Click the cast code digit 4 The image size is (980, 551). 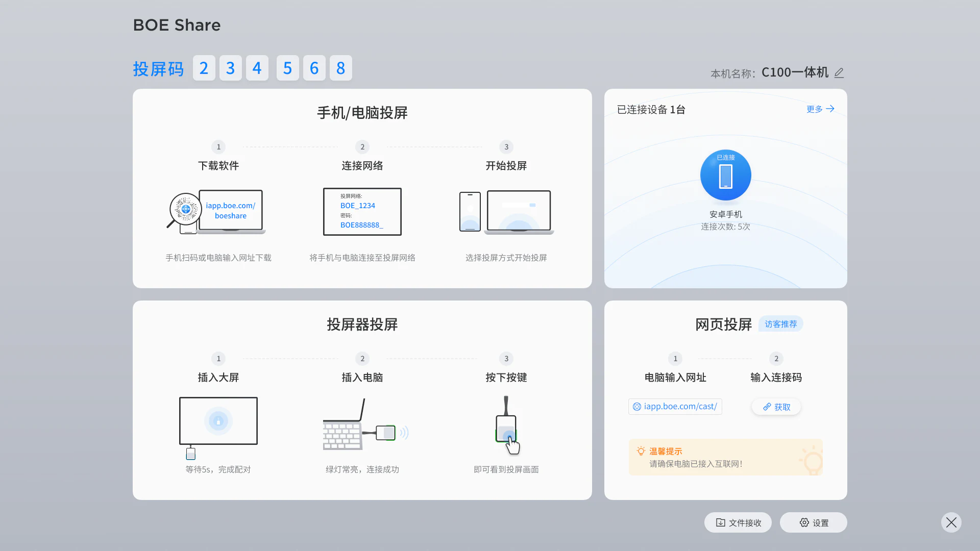coord(257,68)
